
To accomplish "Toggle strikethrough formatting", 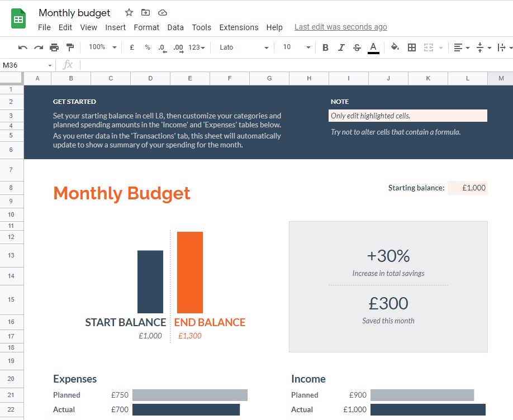I will [x=357, y=47].
